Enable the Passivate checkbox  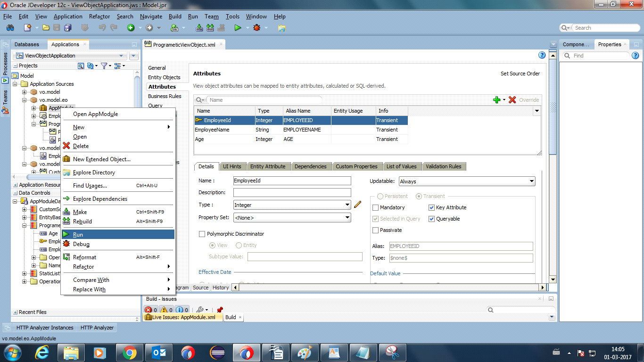[376, 230]
